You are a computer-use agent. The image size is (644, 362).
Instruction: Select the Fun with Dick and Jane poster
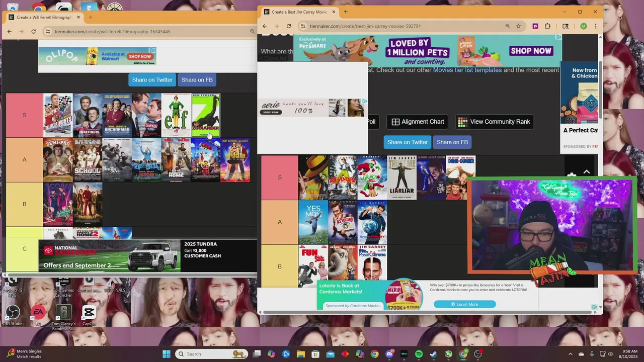click(x=313, y=266)
